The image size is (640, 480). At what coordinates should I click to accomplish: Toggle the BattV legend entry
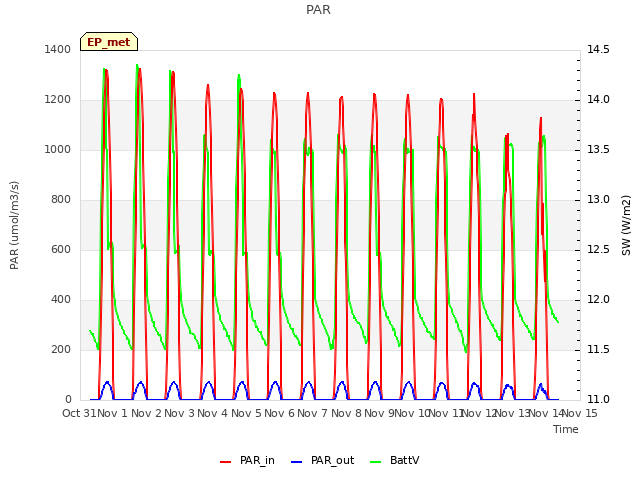tap(394, 460)
